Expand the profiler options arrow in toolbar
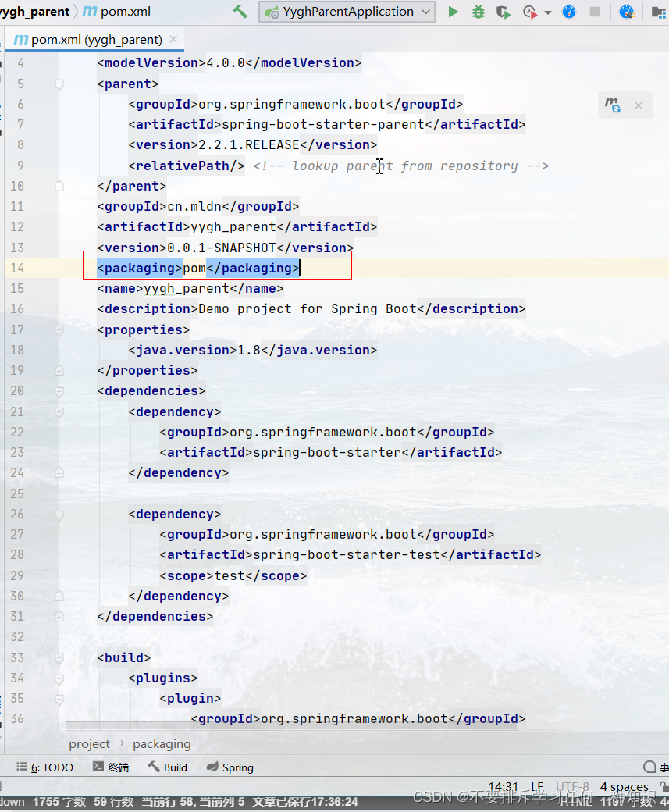The height and width of the screenshot is (812, 669). click(548, 12)
